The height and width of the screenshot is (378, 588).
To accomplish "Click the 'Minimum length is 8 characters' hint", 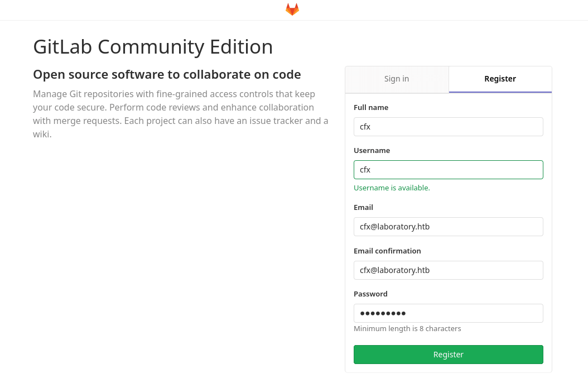I will click(x=407, y=328).
